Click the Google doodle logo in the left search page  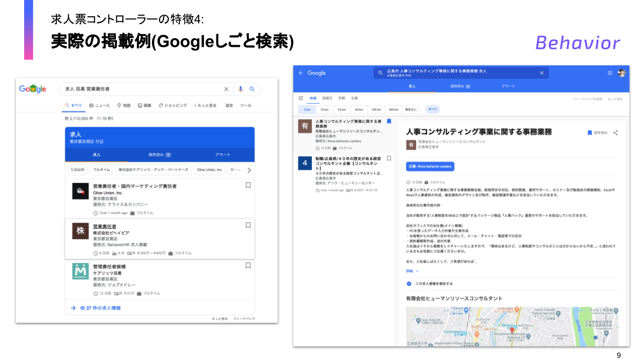click(33, 89)
